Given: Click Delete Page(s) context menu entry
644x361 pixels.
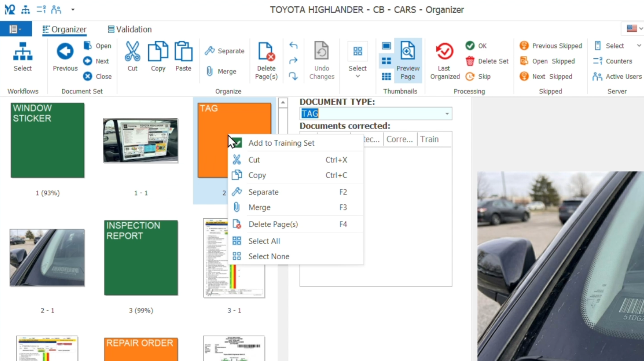Looking at the screenshot, I should click(x=295, y=224).
